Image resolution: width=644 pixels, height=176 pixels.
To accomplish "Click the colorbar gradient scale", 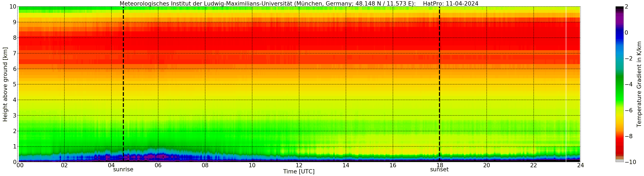I will click(619, 84).
